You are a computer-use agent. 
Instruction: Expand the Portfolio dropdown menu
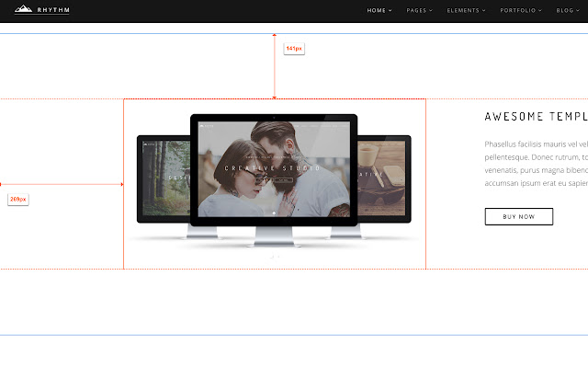click(520, 11)
